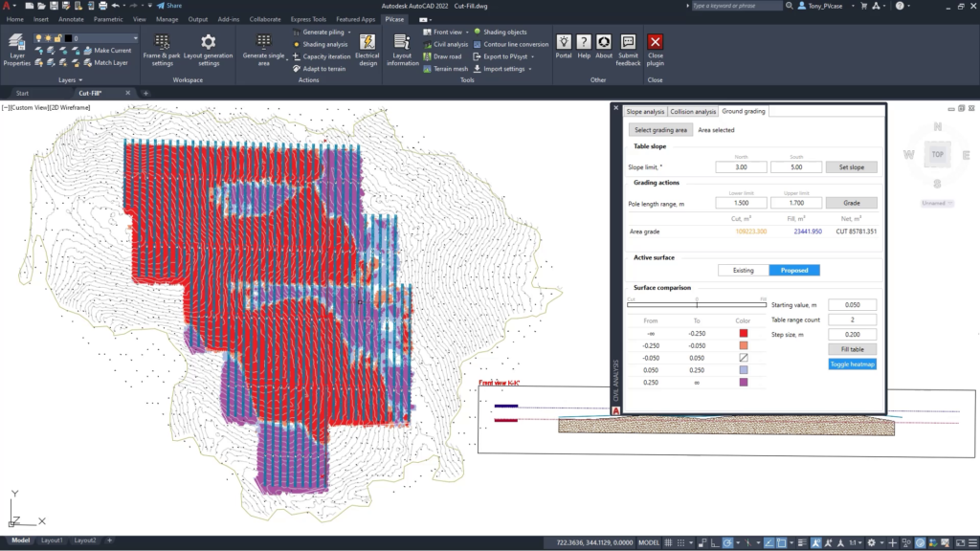980x551 pixels.
Task: Select the Terrain mesh tool
Action: pos(444,68)
